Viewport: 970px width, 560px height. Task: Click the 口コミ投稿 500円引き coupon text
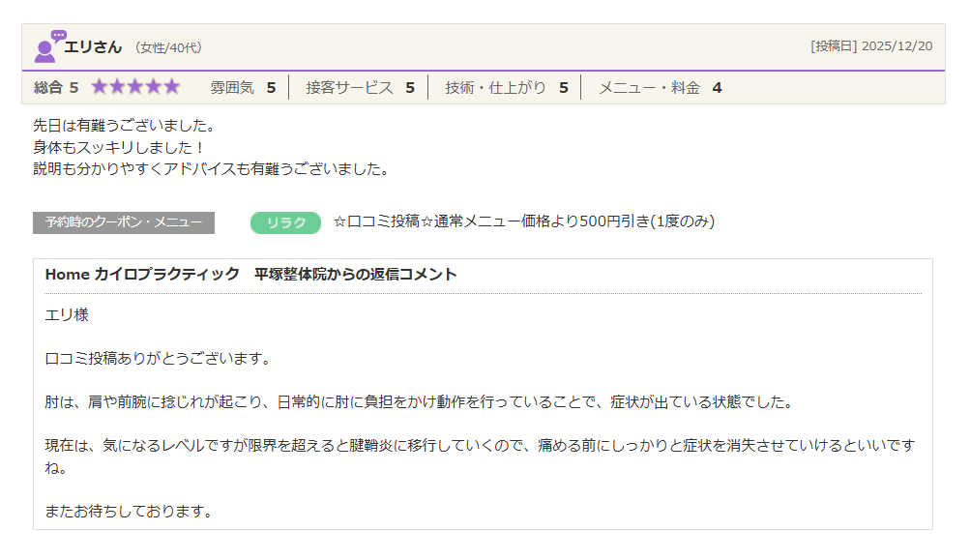pos(523,221)
